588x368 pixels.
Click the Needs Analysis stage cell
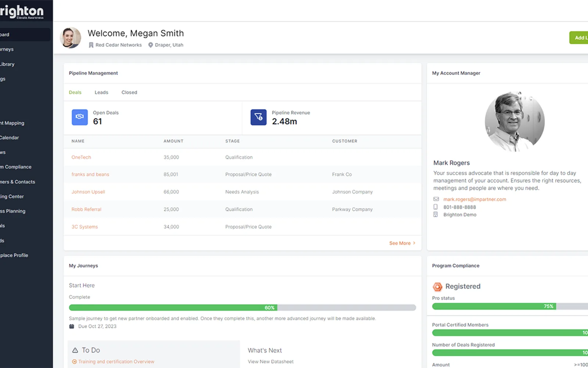coord(242,192)
